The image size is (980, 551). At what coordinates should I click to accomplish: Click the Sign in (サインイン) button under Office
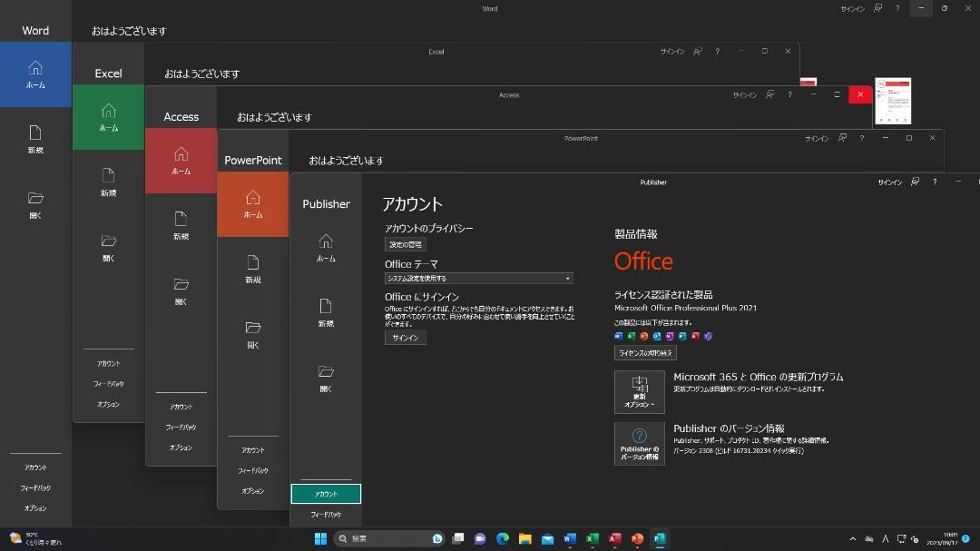(405, 338)
